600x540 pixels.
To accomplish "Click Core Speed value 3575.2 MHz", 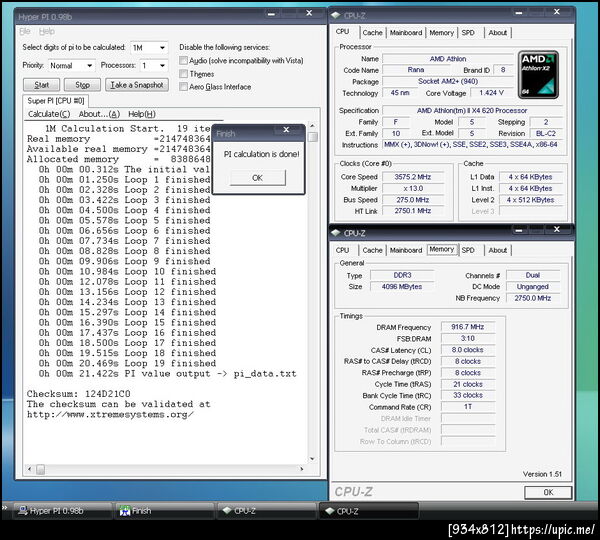I will tap(413, 177).
